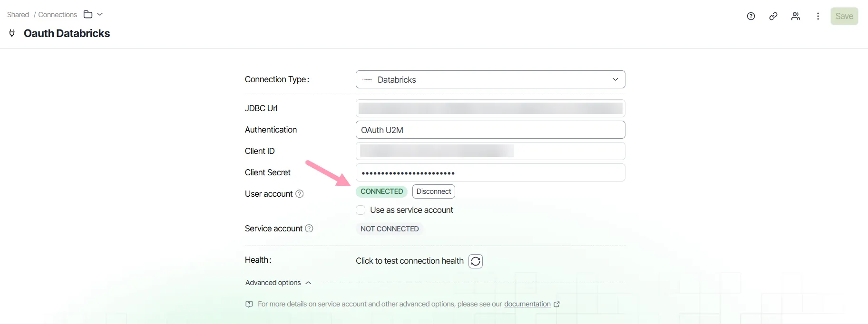Show the Service account help tooltip icon
Viewport: 868px width, 324px height.
pyautogui.click(x=309, y=229)
